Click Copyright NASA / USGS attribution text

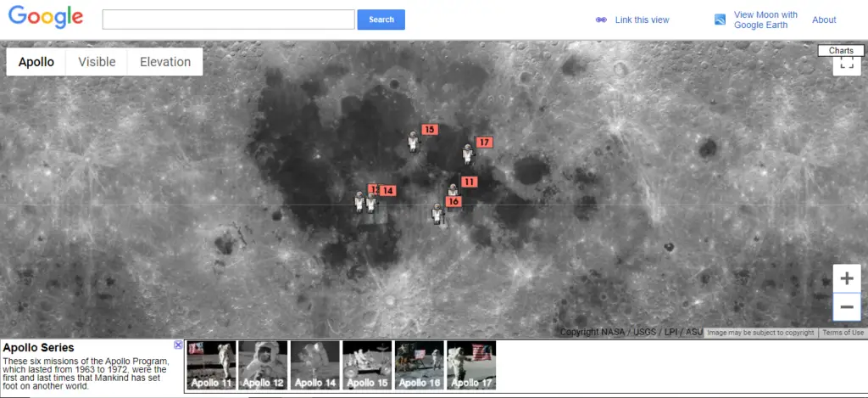pos(631,332)
